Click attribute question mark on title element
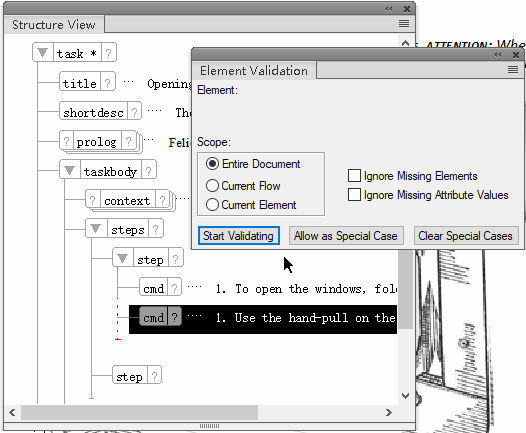This screenshot has height=433, width=526. (107, 83)
